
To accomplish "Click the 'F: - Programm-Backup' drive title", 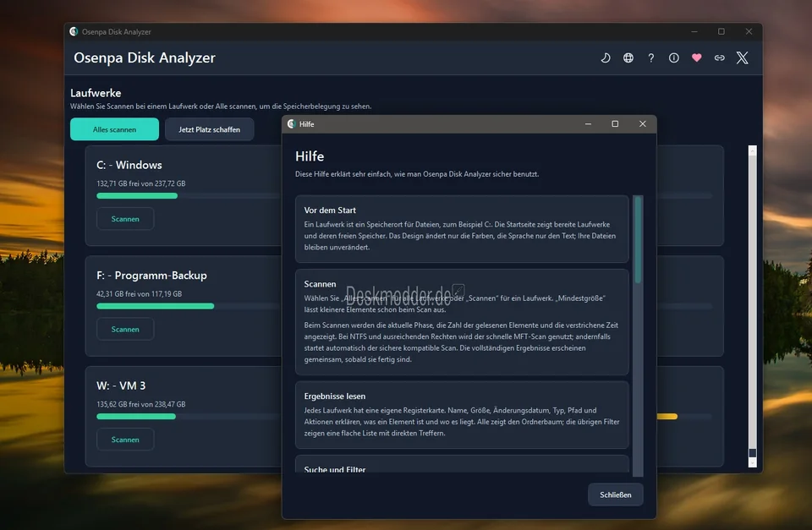I will coord(151,276).
